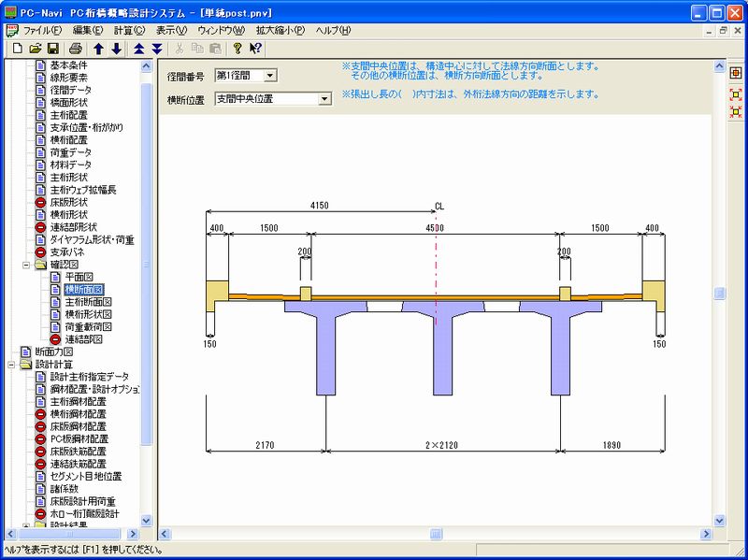
Task: Click the Open folder toolbar icon
Action: pos(35,48)
